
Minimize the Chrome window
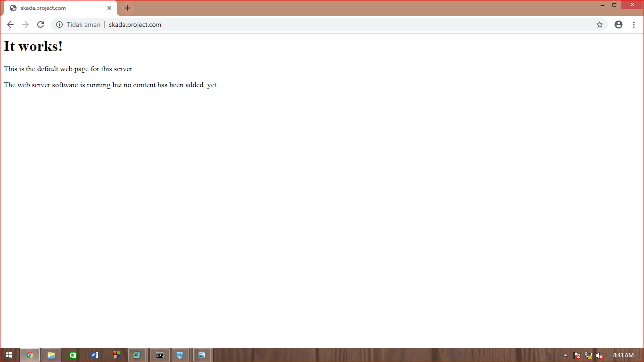603,5
